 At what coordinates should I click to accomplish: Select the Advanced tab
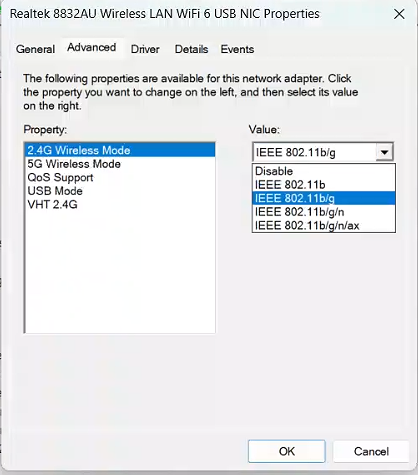point(92,48)
